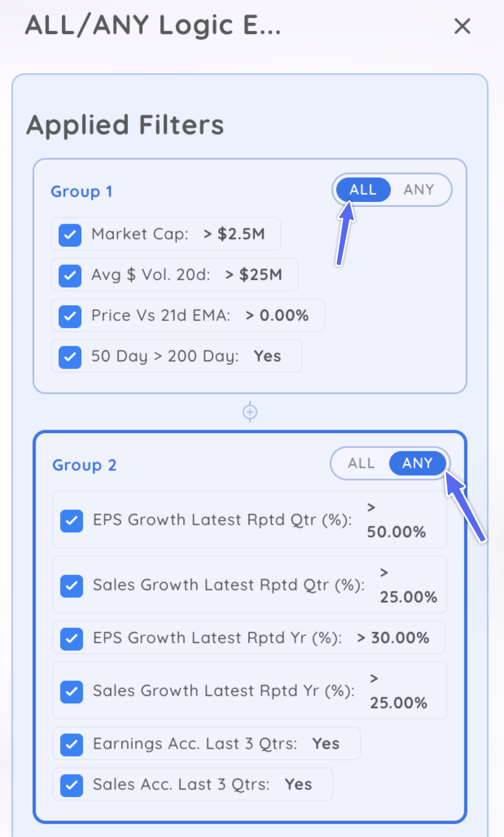
Task: Uncheck the Market Cap filter
Action: point(70,235)
